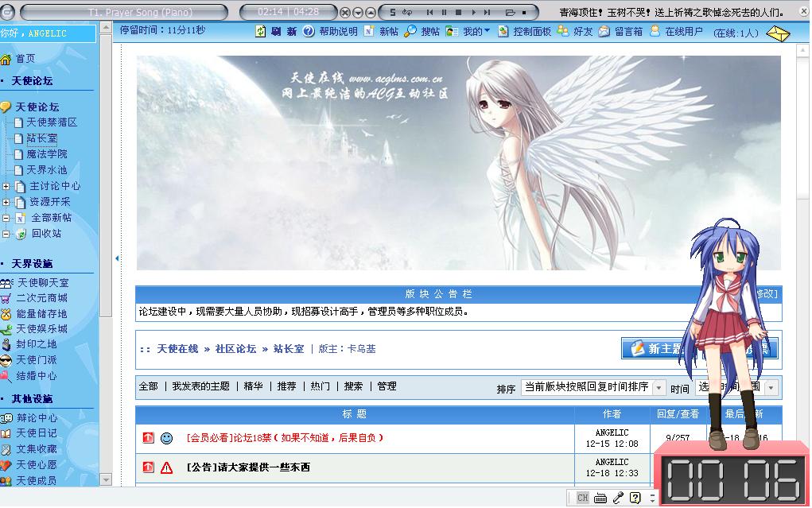Image resolution: width=812 pixels, height=508 pixels.
Task: Click the 在线用户 online users icon
Action: pos(655,32)
